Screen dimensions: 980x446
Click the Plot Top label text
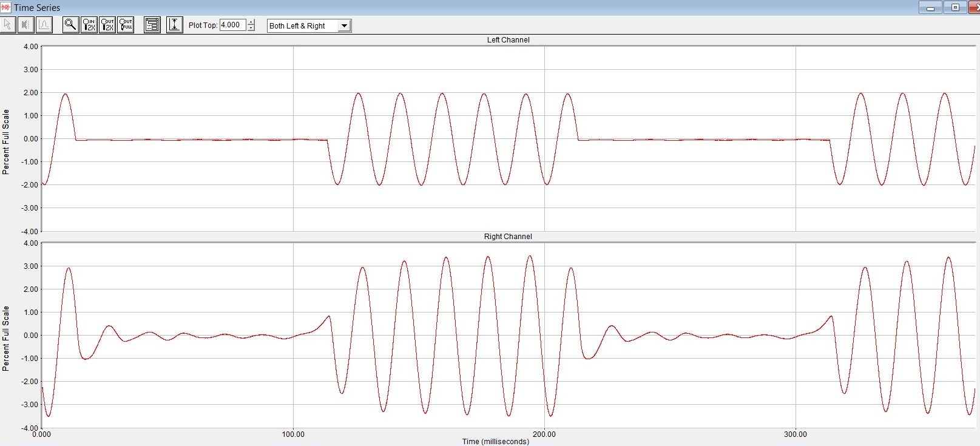point(203,25)
